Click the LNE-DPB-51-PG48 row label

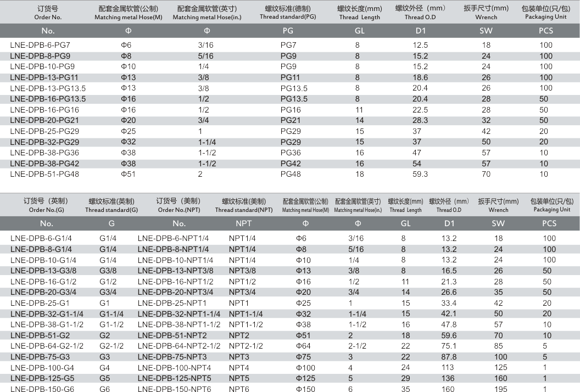pos(44,174)
